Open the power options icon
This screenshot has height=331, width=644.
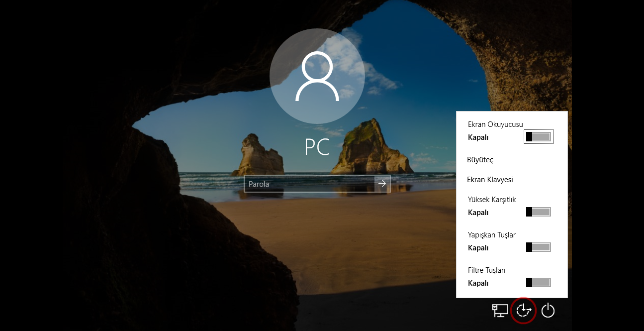pos(548,311)
